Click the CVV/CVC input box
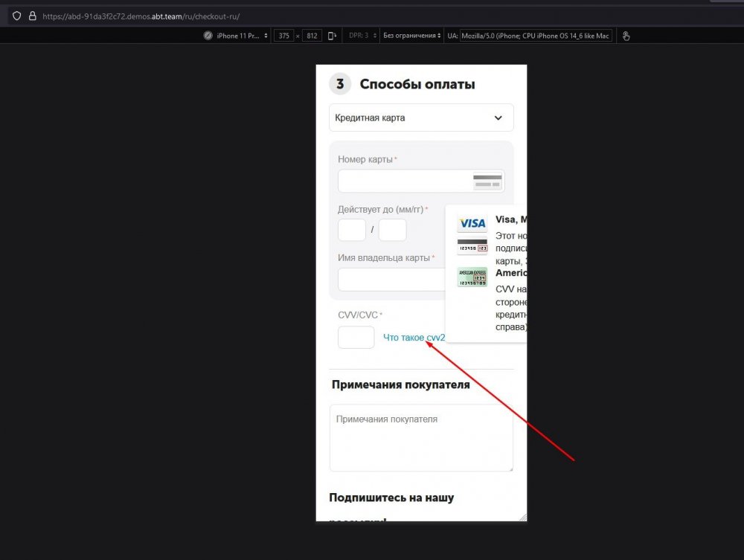 pyautogui.click(x=356, y=337)
